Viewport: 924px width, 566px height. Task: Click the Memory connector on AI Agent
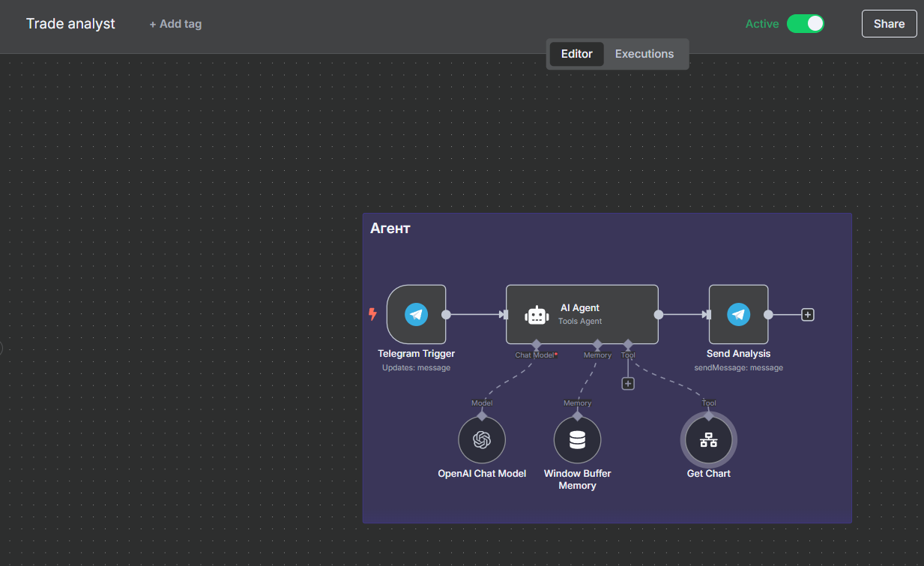click(597, 344)
